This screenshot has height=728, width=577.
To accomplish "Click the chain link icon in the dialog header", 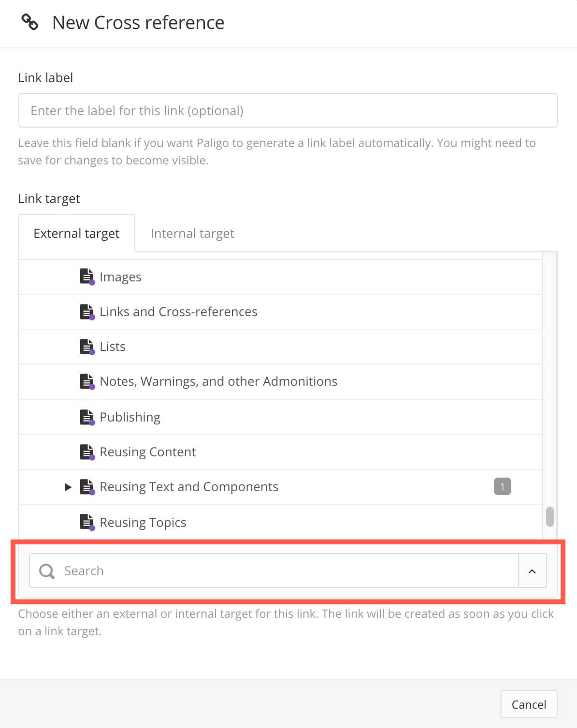I will click(29, 22).
